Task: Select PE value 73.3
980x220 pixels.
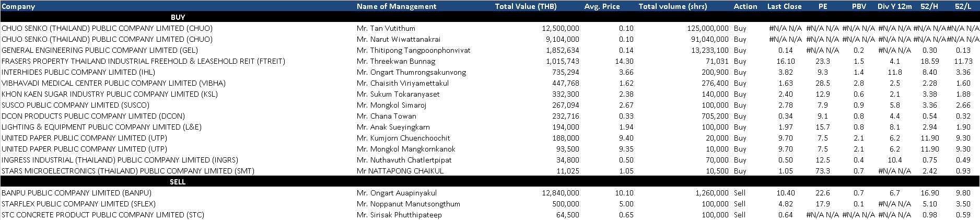Action: [x=822, y=171]
